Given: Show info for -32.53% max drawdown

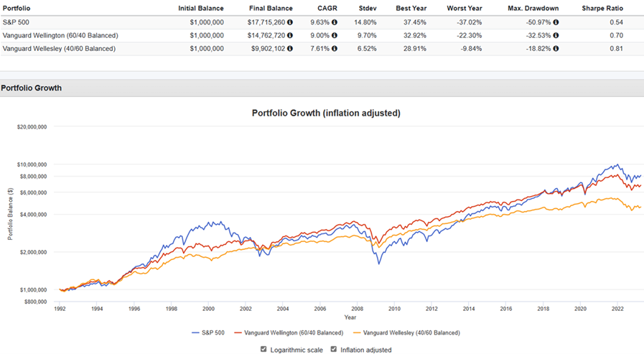Looking at the screenshot, I should tap(556, 35).
